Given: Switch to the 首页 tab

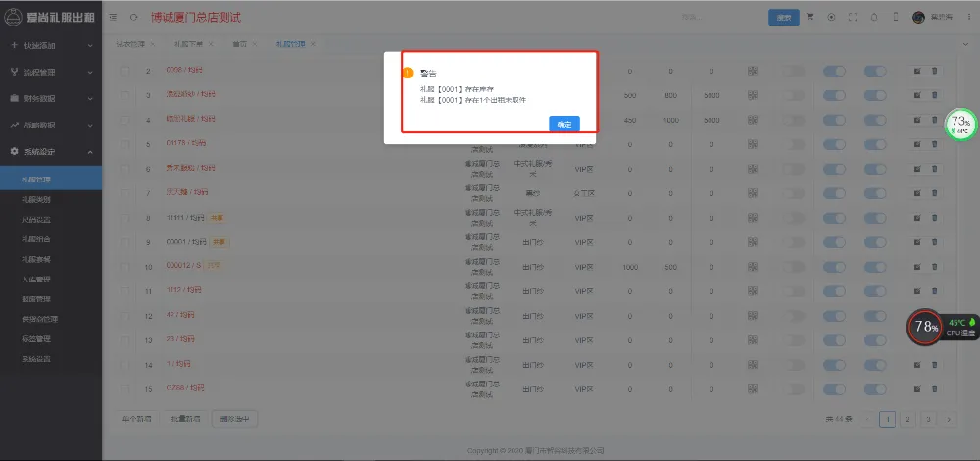Looking at the screenshot, I should [240, 44].
